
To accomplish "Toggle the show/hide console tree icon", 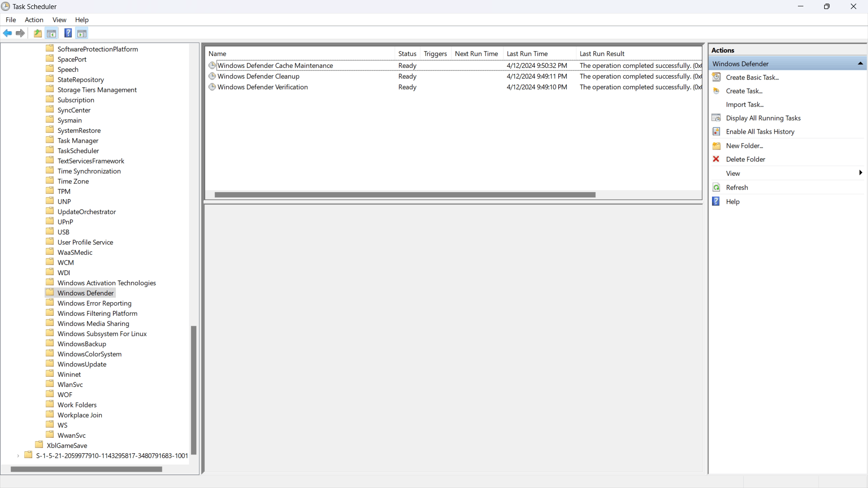I will [x=52, y=33].
